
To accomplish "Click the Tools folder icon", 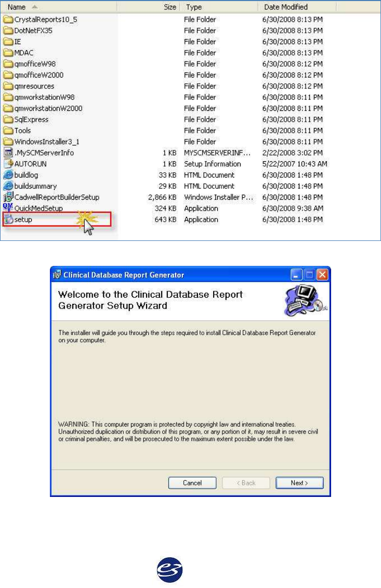I will click(x=8, y=131).
